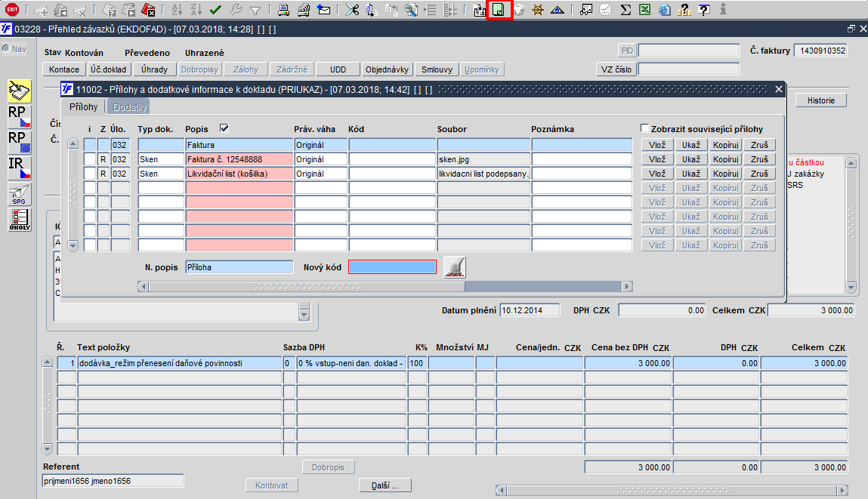Sort ascending with the A-Z icon
The image size is (868, 499).
[x=177, y=9]
